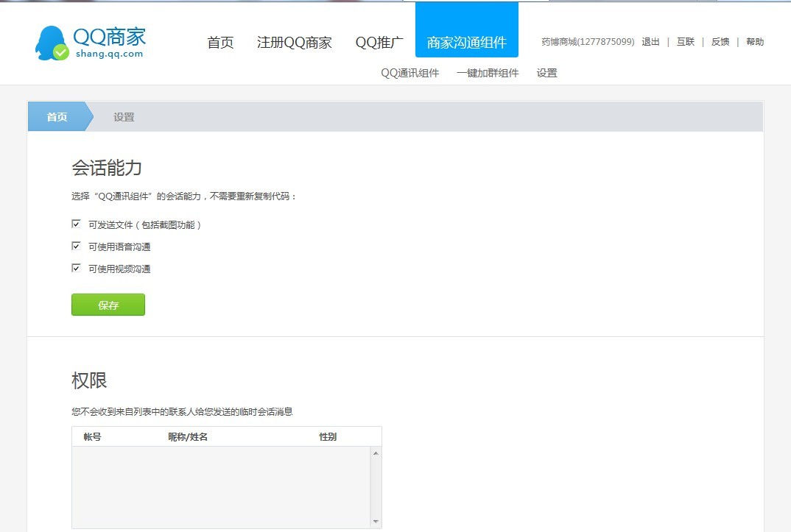Click the green 保存 button
Screen dimensions: 791x532
point(108,305)
